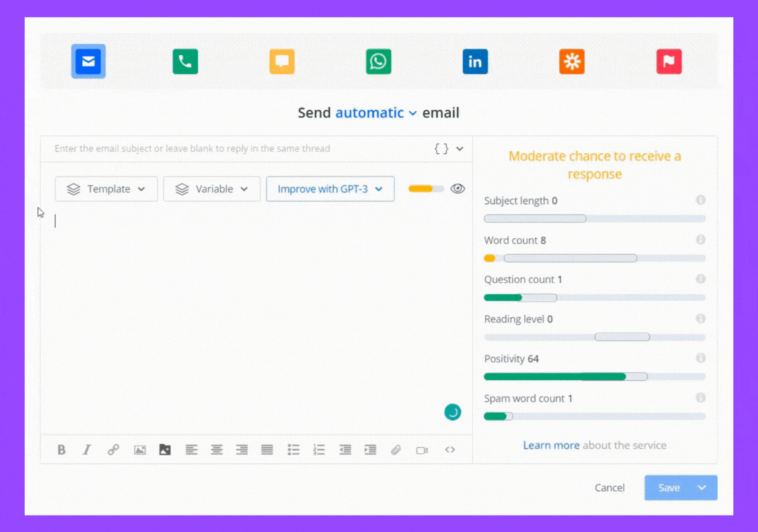Attach a file with paperclip icon

coord(396,450)
